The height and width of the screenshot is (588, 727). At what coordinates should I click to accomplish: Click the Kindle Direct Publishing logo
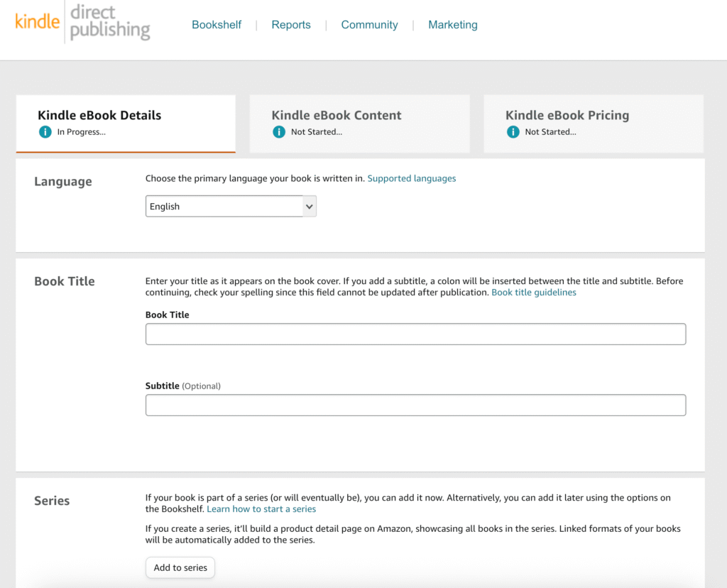tap(82, 22)
